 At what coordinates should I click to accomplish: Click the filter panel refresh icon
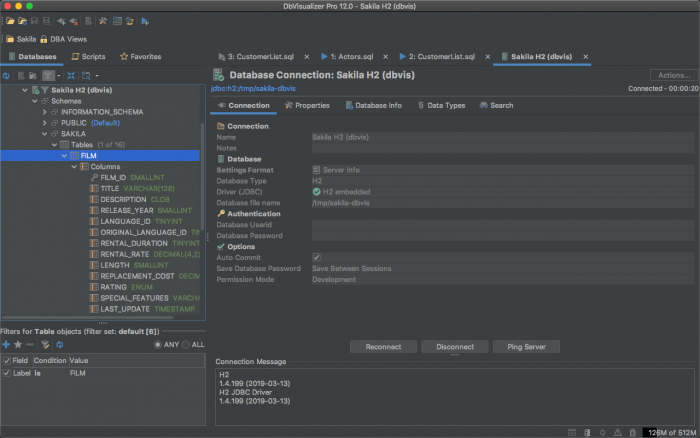pos(59,345)
